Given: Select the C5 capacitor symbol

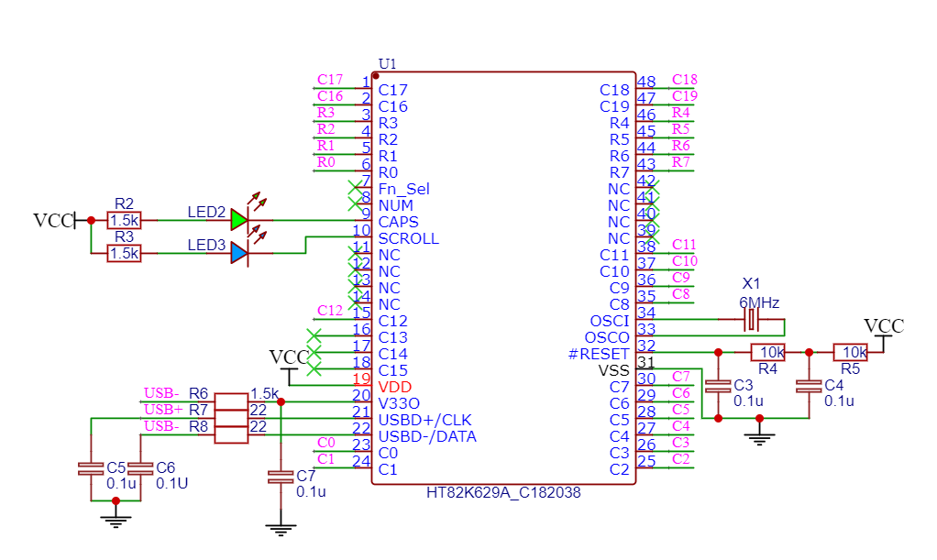Looking at the screenshot, I should point(91,468).
